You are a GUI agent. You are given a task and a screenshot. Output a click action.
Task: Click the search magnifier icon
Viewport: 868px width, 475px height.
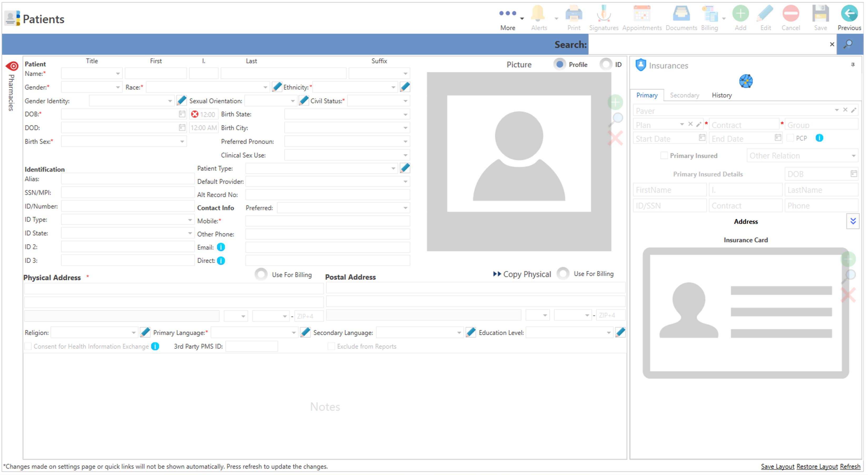(x=848, y=44)
